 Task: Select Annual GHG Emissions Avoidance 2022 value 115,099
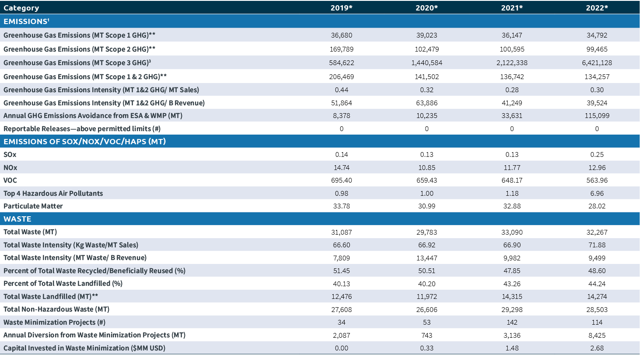coord(597,116)
